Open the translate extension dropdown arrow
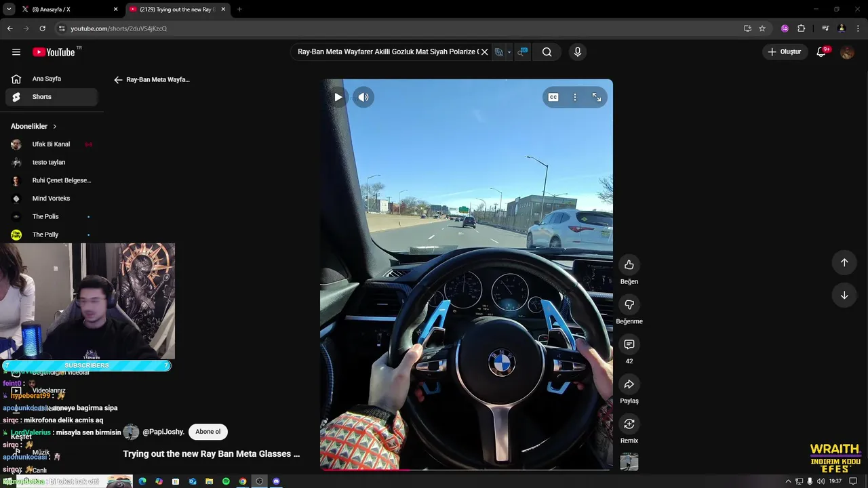Image resolution: width=868 pixels, height=488 pixels. coord(509,52)
